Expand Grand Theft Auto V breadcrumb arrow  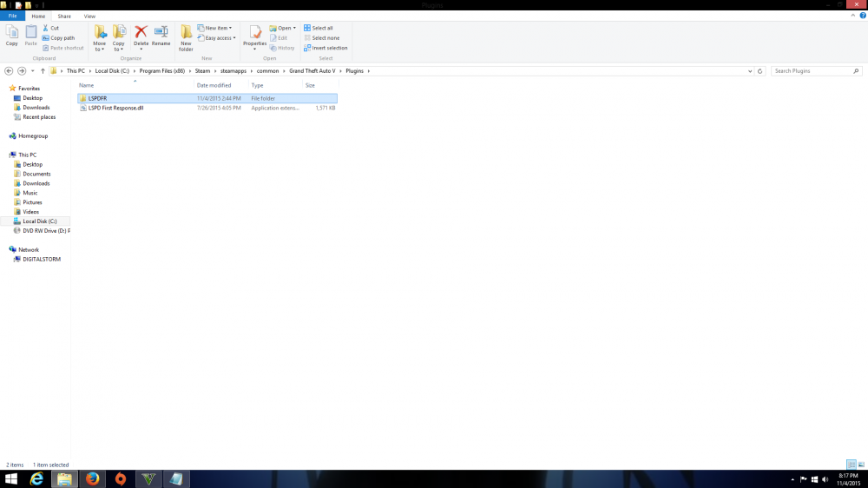point(340,71)
